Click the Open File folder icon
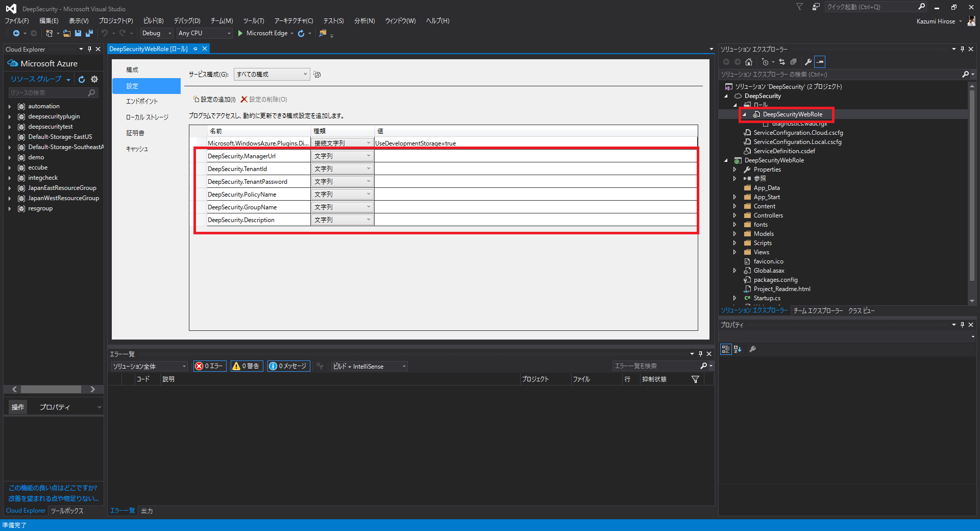 pyautogui.click(x=66, y=33)
